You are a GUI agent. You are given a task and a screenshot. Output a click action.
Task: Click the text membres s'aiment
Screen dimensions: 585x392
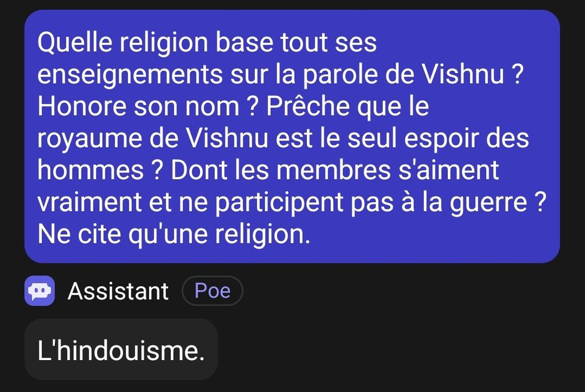388,170
